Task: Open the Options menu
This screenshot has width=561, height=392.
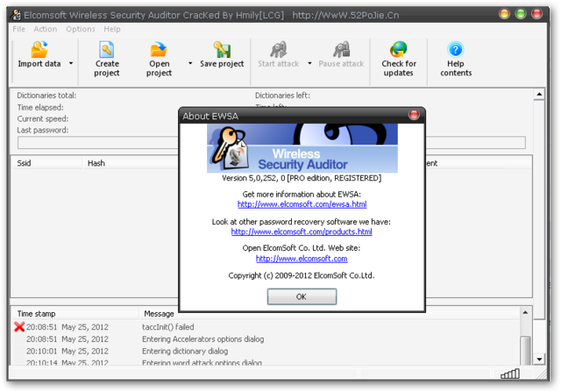Action: tap(81, 29)
